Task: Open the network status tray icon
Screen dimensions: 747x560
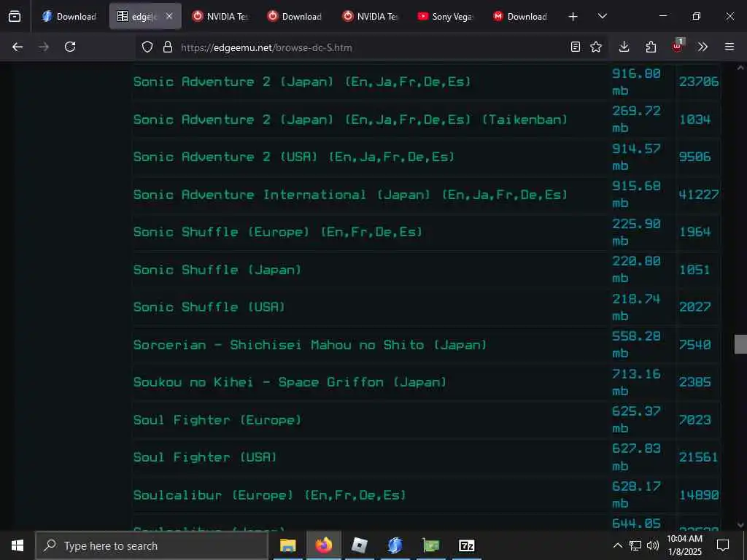Action: [x=635, y=545]
